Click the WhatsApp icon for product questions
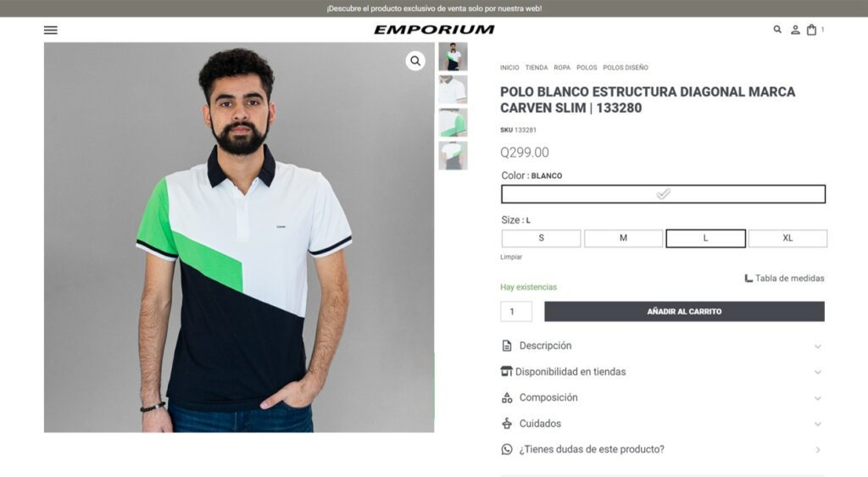The image size is (868, 477). click(507, 449)
